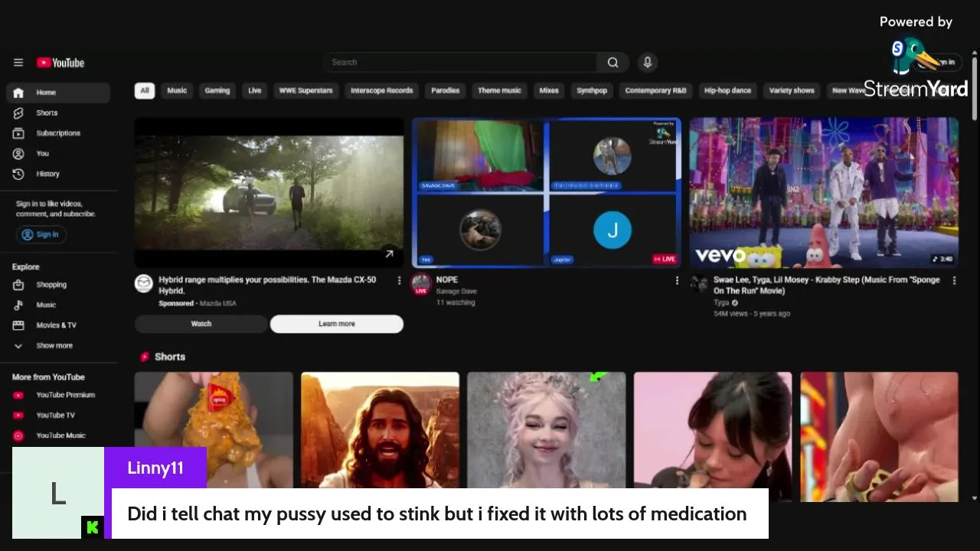Click the red Shorts section icon

[144, 357]
